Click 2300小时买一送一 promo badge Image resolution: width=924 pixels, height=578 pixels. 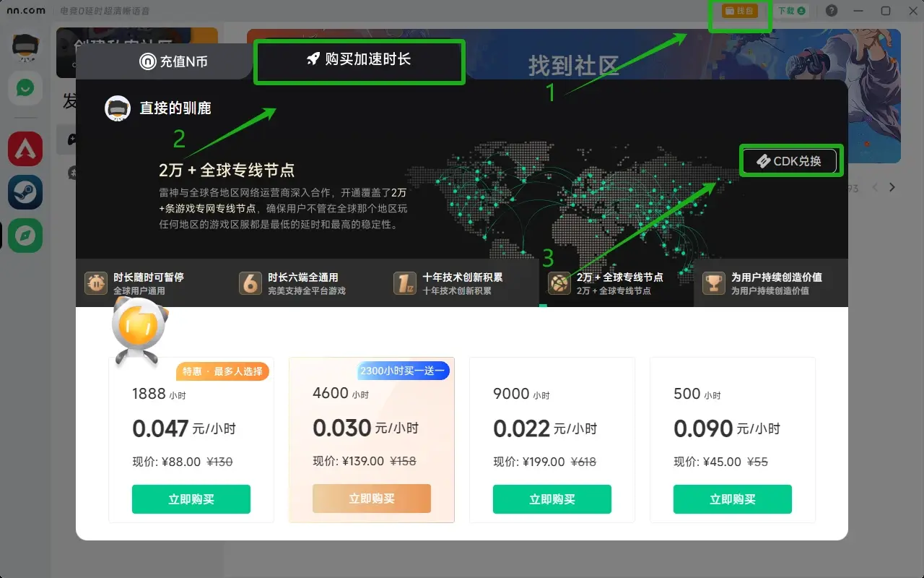[x=403, y=371]
